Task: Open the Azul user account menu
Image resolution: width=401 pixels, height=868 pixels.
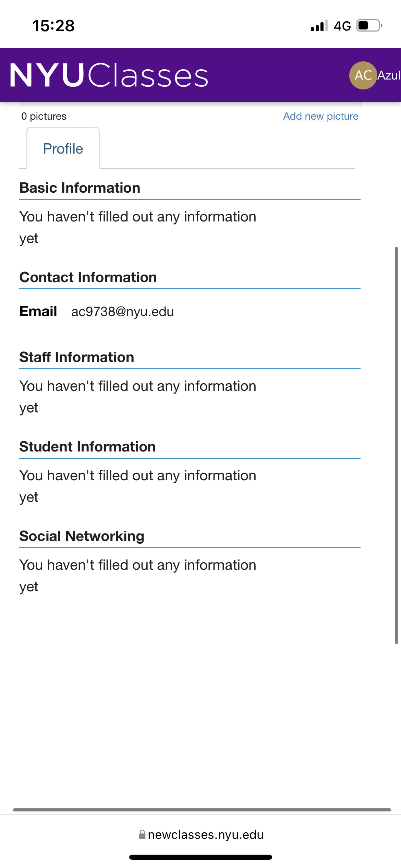Action: [x=389, y=75]
